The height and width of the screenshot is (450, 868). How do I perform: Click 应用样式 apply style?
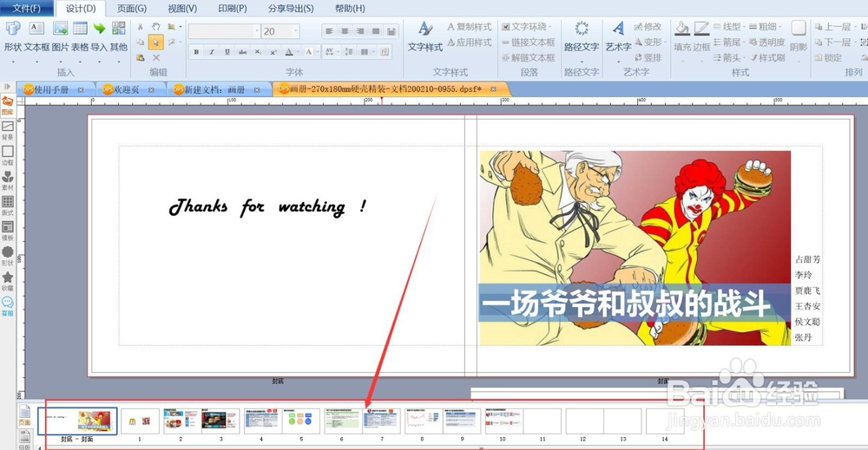coord(470,42)
